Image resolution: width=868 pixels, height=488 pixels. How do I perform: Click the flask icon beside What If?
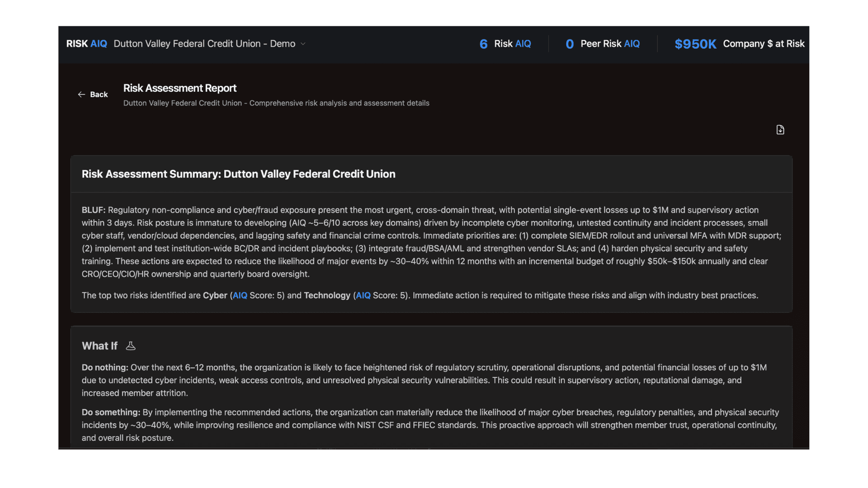coord(131,346)
